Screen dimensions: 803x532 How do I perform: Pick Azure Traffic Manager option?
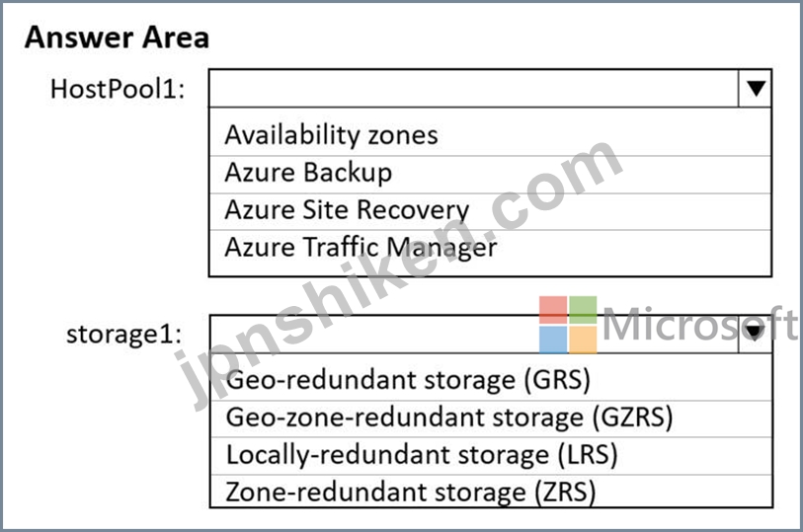pos(490,248)
